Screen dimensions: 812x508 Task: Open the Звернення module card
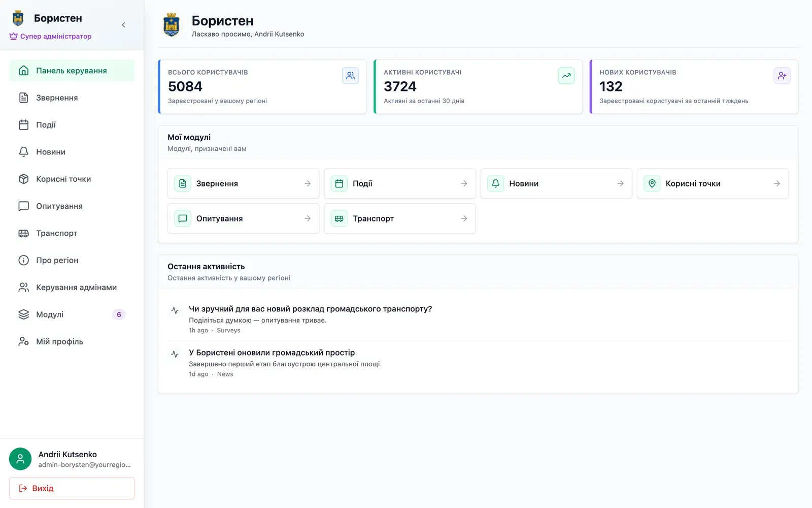click(243, 183)
